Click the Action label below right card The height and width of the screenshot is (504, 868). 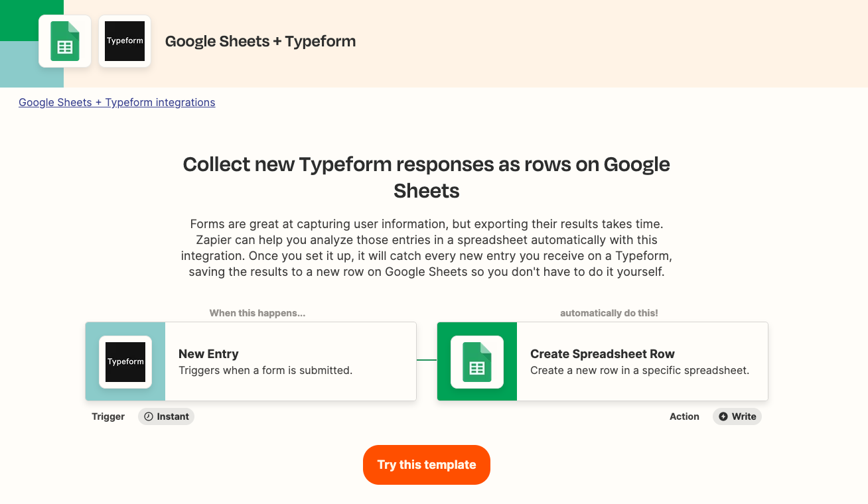(x=684, y=416)
